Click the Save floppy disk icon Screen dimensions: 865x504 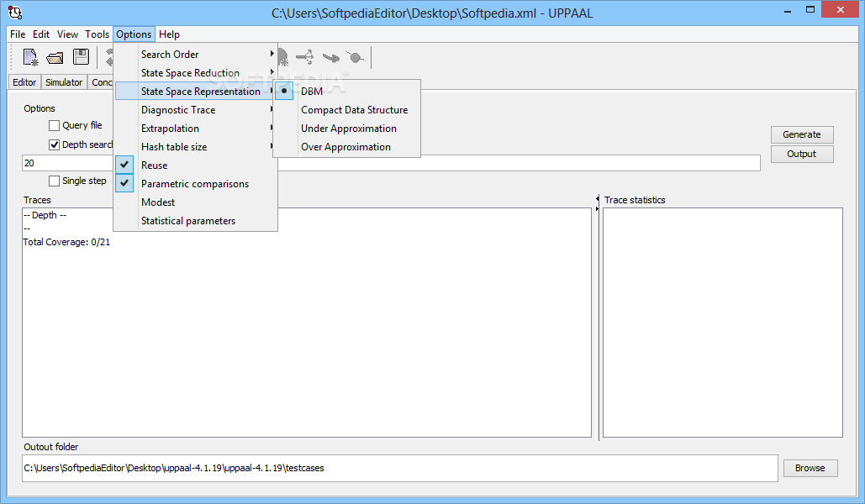coord(81,57)
